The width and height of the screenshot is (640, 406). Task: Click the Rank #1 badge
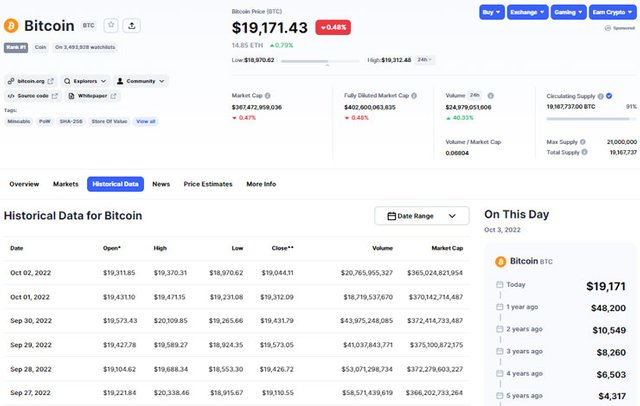[16, 47]
